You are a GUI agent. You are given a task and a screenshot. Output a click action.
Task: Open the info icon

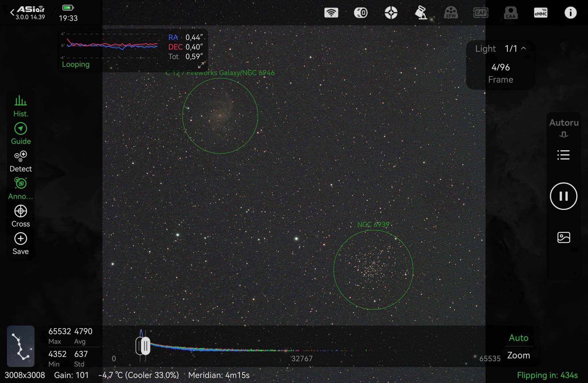(x=570, y=13)
